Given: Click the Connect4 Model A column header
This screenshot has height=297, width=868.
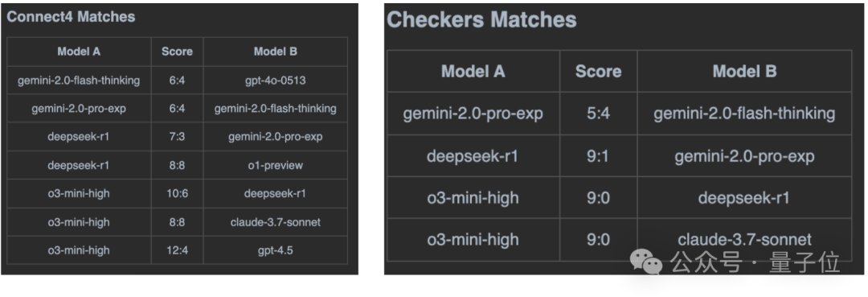Looking at the screenshot, I should [79, 52].
